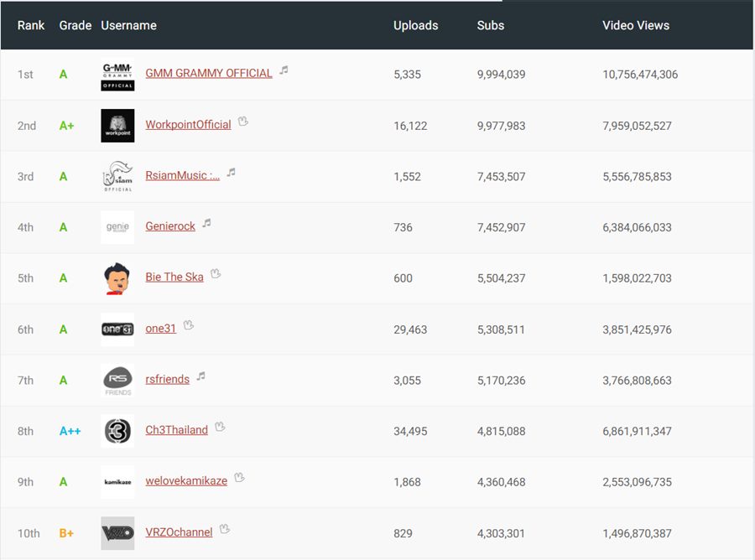Sort by the Video Views column header

(x=636, y=25)
